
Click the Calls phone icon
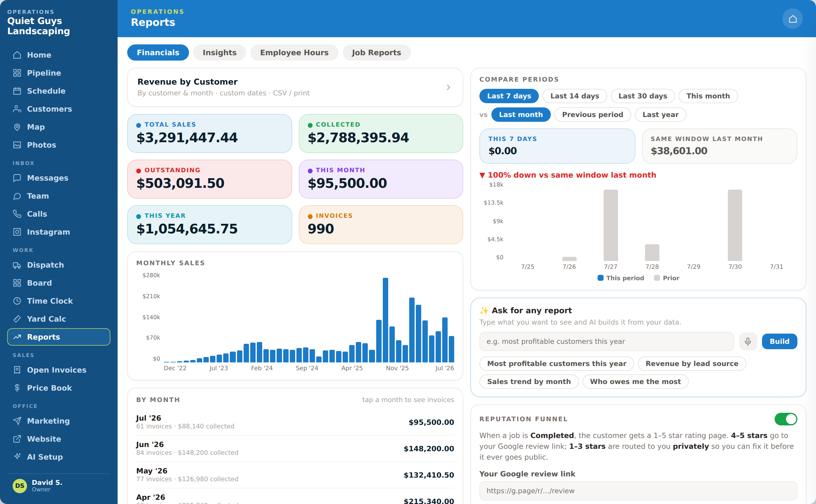point(17,214)
